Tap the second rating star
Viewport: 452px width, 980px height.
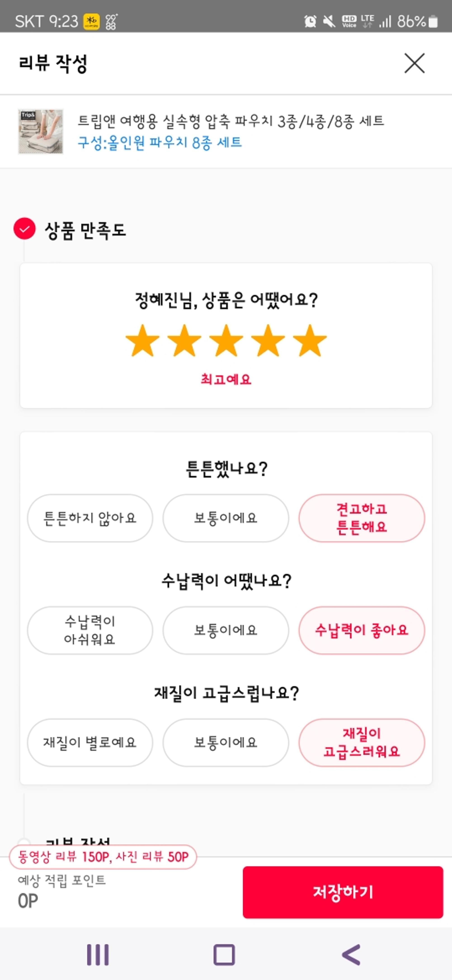click(x=184, y=340)
